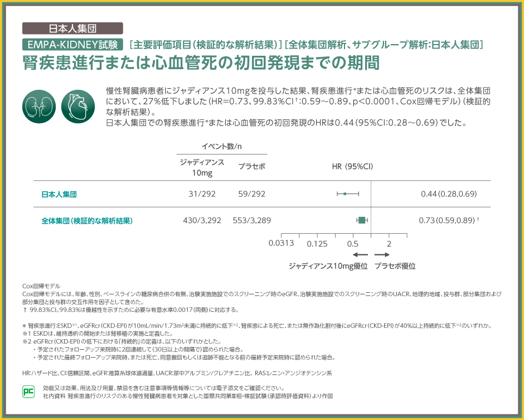Screen dimensions: 524x420
Task: Click the green PC logo icon
Action: point(28,392)
